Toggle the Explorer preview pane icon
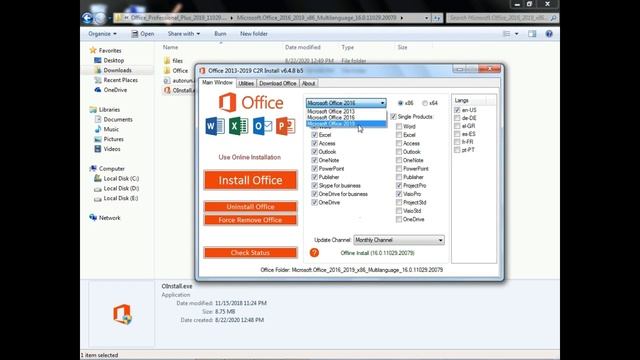 (532, 34)
